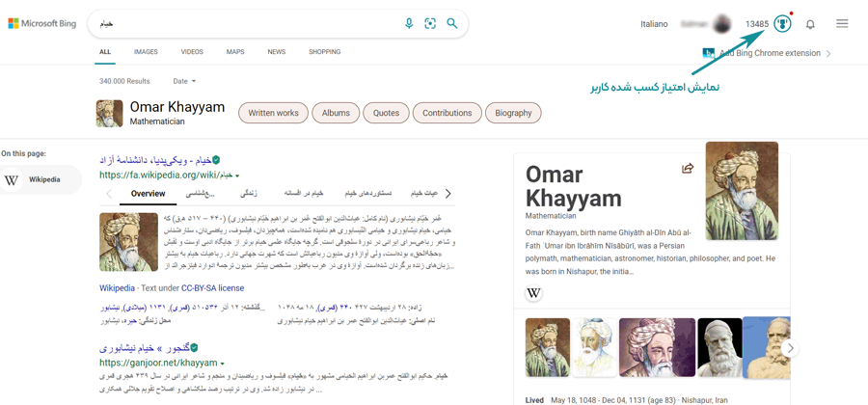Screen dimensions: 868x405
Task: Switch to the VIDEOS tab
Action: pyautogui.click(x=192, y=52)
